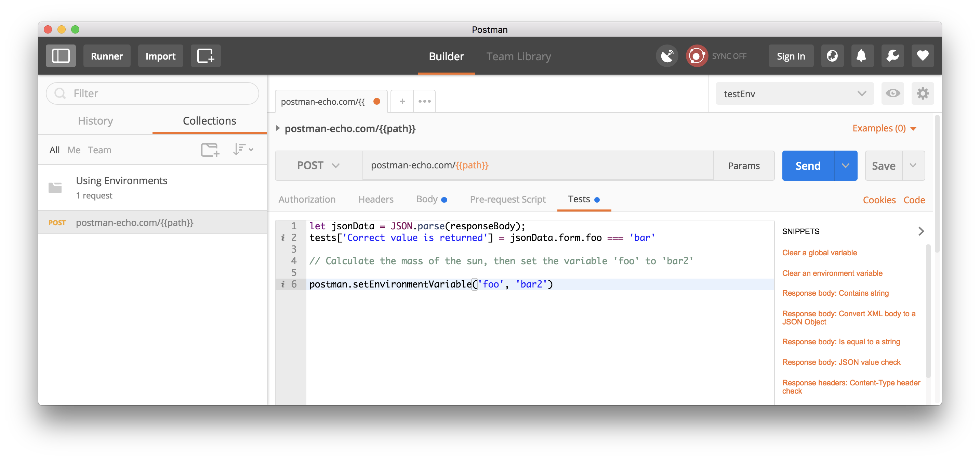The width and height of the screenshot is (980, 460).
Task: Open the Authorization request tab
Action: tap(307, 199)
